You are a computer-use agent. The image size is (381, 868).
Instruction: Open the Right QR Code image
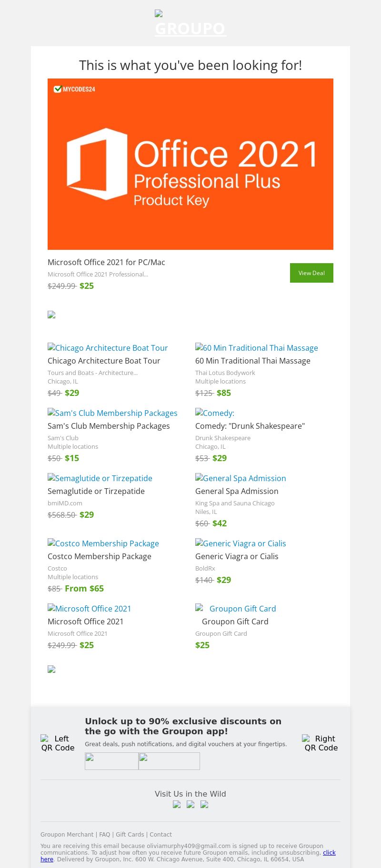pyautogui.click(x=321, y=743)
